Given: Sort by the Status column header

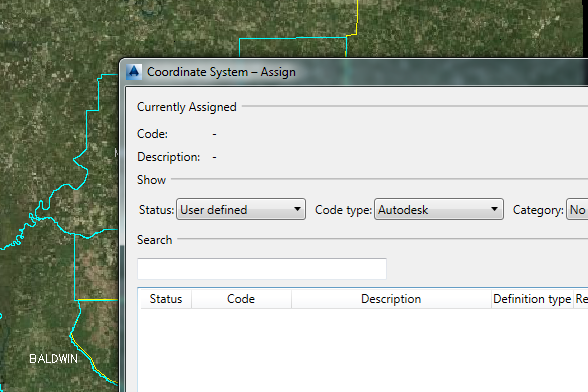Looking at the screenshot, I should 166,299.
